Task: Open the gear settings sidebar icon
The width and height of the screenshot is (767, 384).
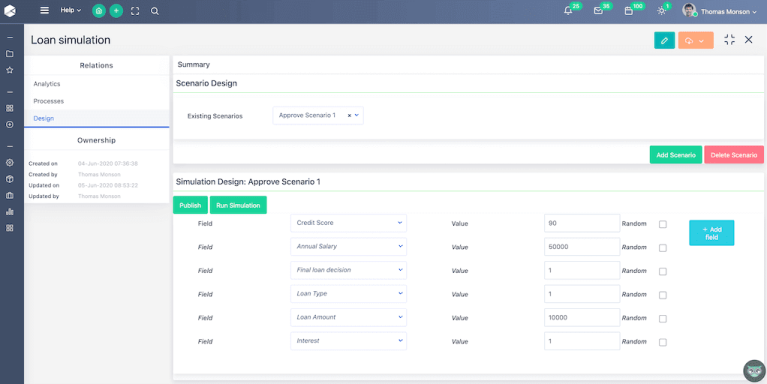Action: click(x=9, y=163)
